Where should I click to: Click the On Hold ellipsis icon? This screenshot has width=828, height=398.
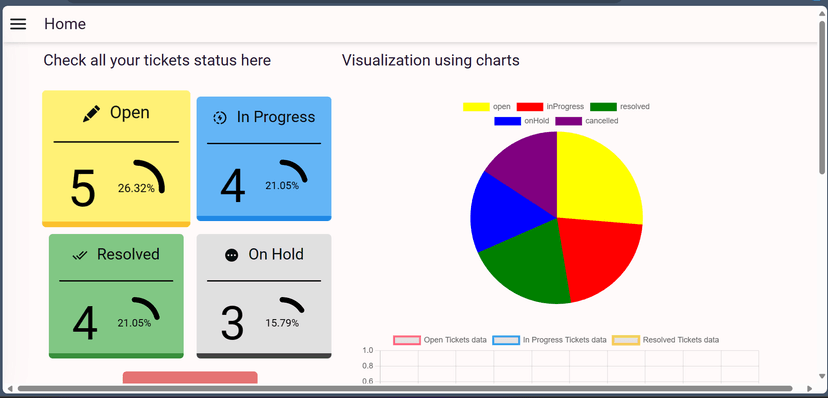231,255
